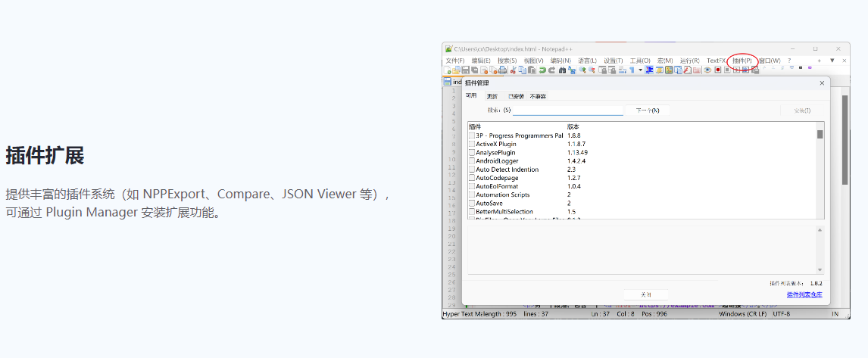Image resolution: width=868 pixels, height=358 pixels.
Task: Switch to the 更新 updates tab
Action: pos(492,97)
